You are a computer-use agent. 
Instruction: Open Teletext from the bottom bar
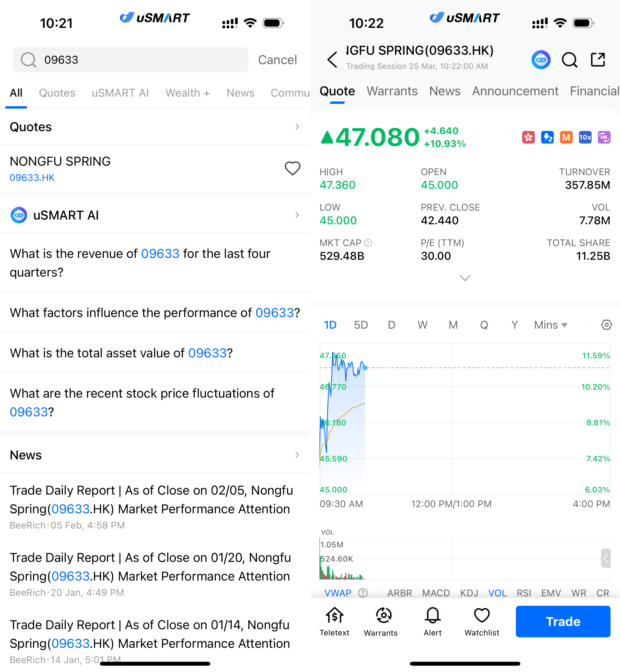(x=334, y=621)
